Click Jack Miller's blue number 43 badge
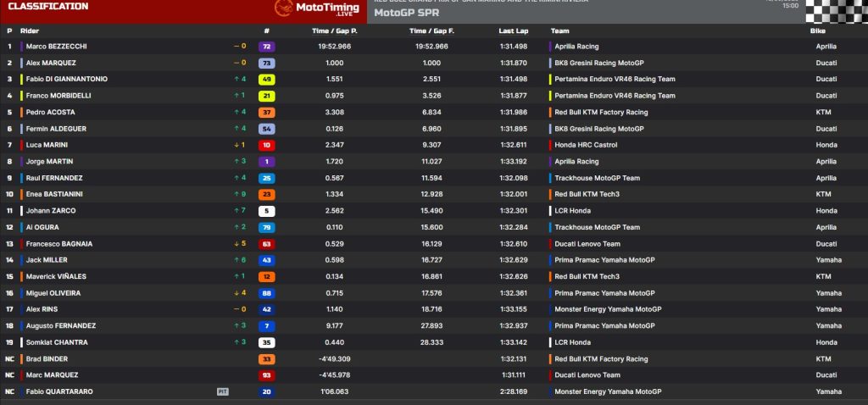This screenshot has width=868, height=405. (266, 260)
